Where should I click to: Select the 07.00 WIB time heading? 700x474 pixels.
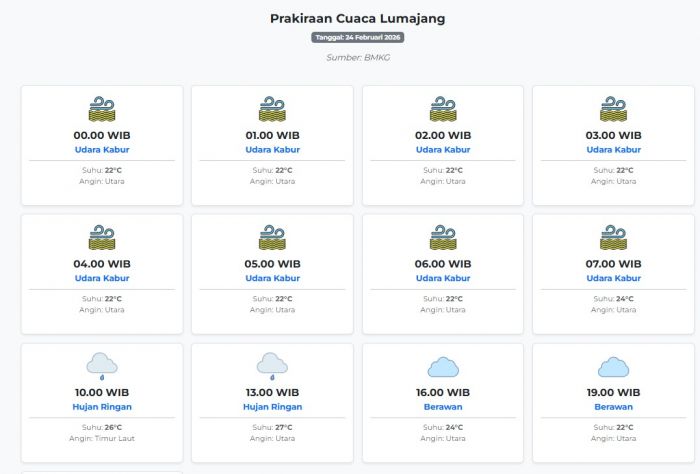tap(613, 264)
